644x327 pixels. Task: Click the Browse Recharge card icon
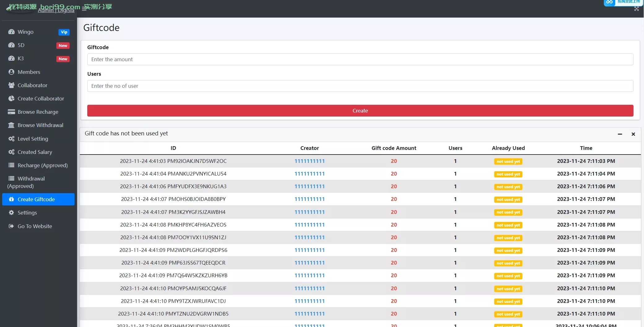pos(11,112)
